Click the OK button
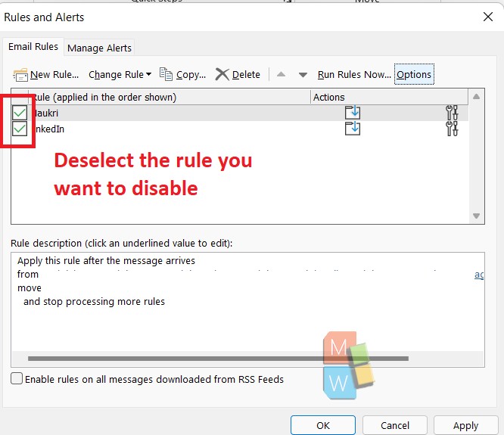Screen dimensions: 504x435 [323, 425]
